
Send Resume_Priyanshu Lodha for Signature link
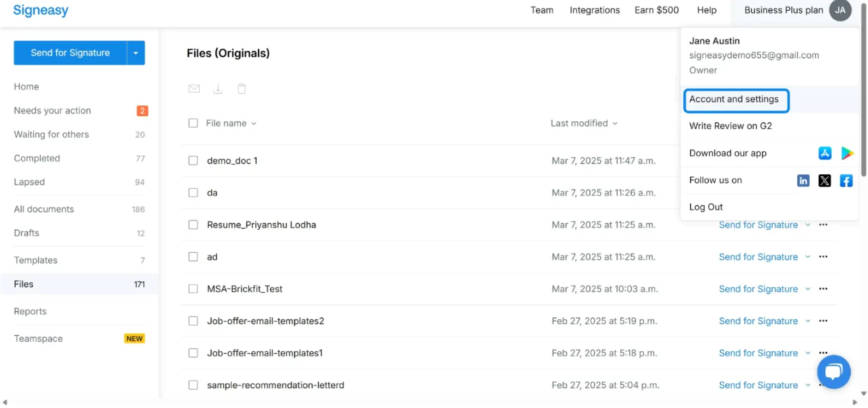click(x=758, y=225)
